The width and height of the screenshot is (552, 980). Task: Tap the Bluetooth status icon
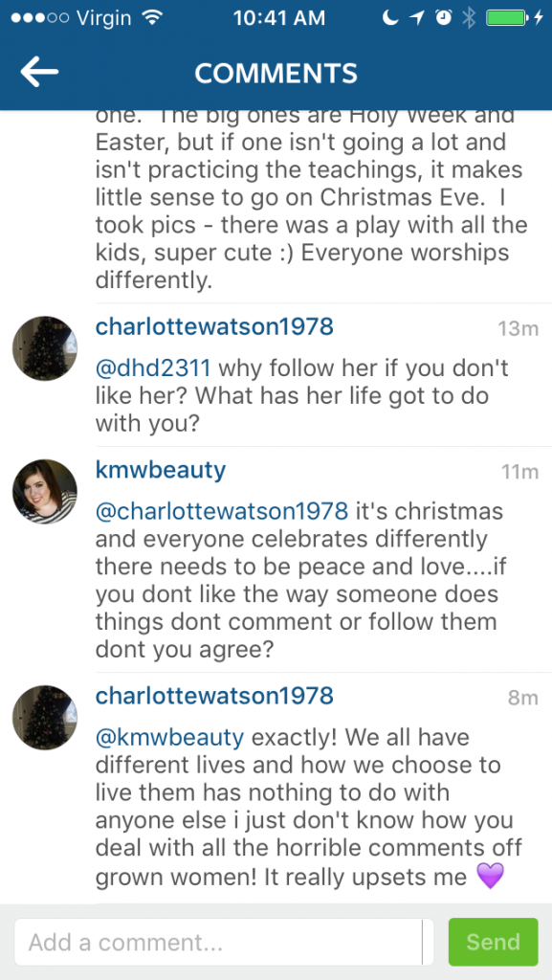469,17
